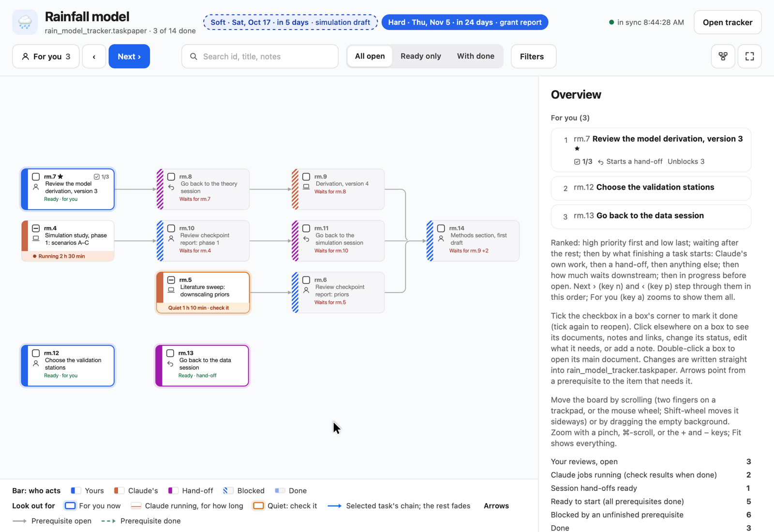Screen dimensions: 774x532
Task: Click the hand-off arrow icon on rm.11
Action: [x=306, y=238]
